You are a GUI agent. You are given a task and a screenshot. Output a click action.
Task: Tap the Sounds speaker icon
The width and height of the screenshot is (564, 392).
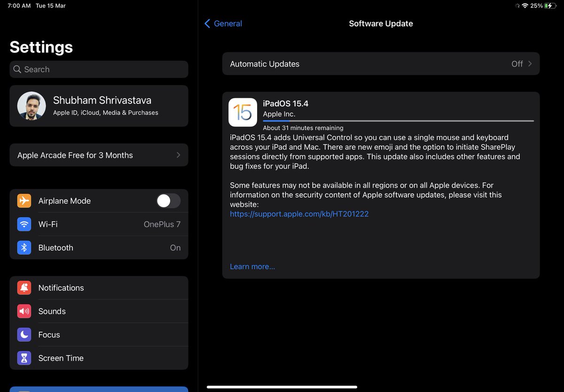[24, 311]
